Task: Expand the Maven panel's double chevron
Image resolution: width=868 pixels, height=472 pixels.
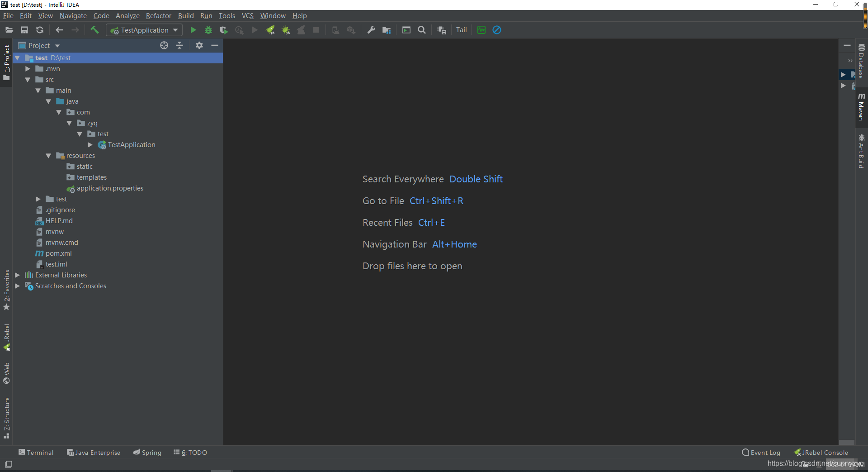Action: pyautogui.click(x=850, y=60)
